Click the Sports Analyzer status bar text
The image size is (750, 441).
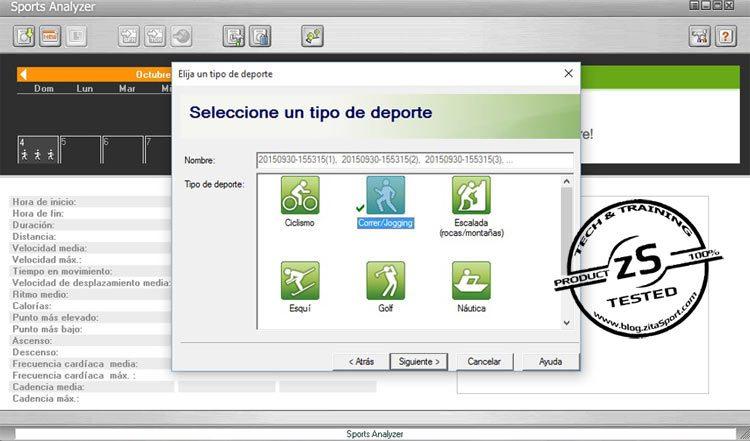click(375, 434)
